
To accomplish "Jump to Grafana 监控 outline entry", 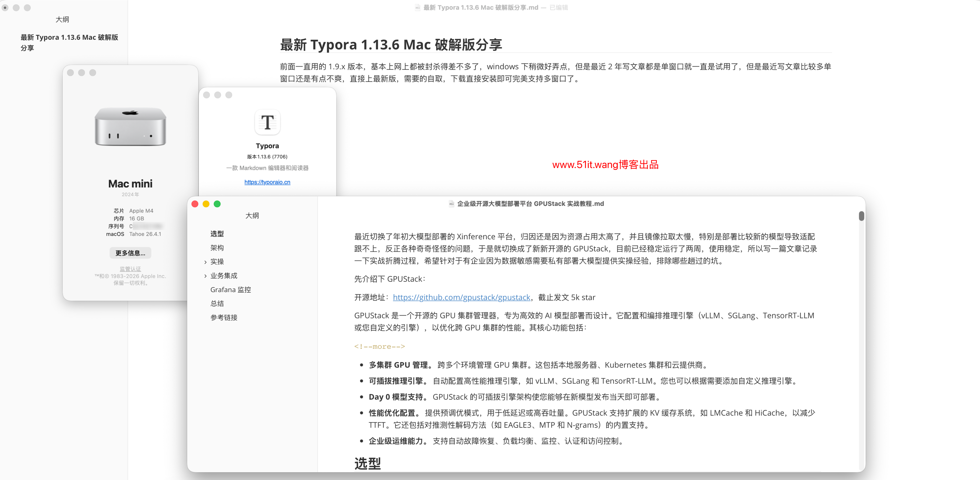I will (x=230, y=289).
